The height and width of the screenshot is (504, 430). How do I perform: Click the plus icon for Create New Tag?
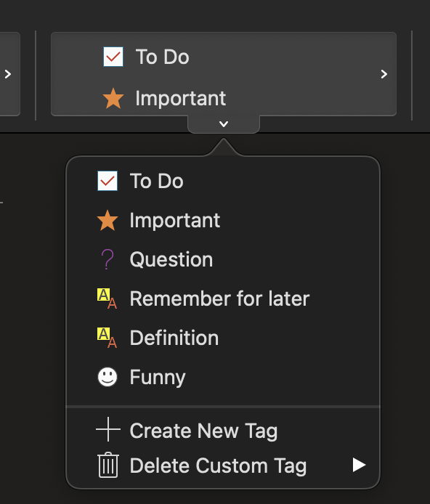coord(108,429)
